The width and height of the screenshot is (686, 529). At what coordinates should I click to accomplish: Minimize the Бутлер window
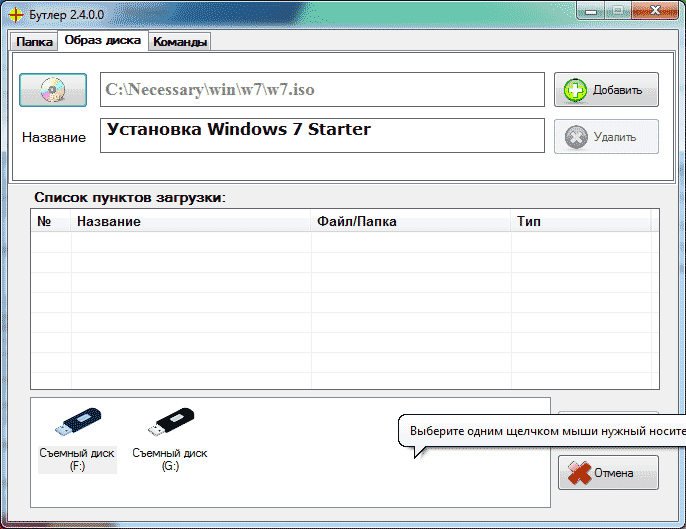[x=591, y=11]
